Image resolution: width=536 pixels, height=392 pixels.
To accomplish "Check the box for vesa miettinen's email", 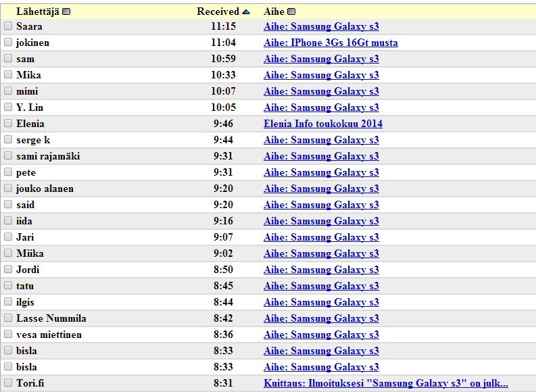I will (x=8, y=335).
